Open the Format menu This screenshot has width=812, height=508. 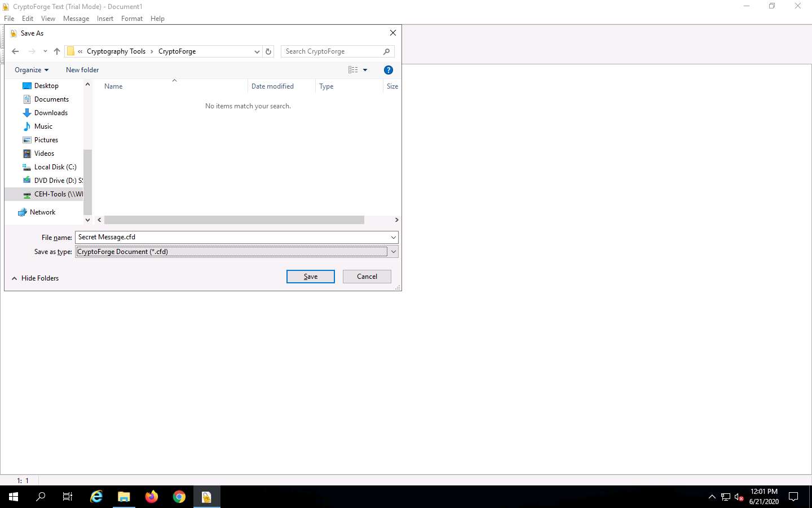pyautogui.click(x=131, y=18)
